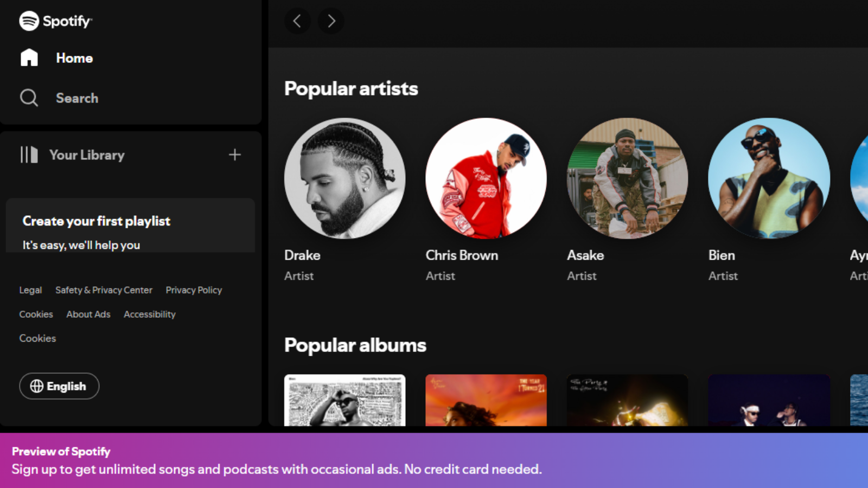Open Cookies link beside About Ads

(x=36, y=314)
